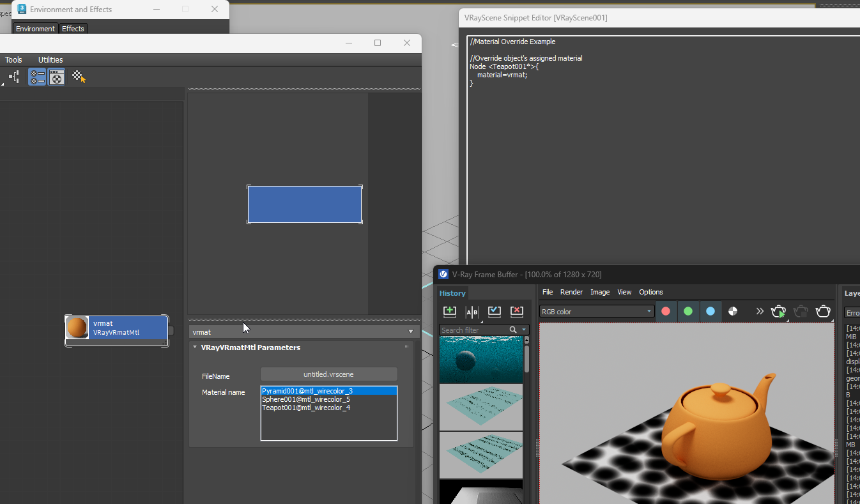Switch to the Environment tab
Viewport: 860px width, 504px height.
click(x=35, y=29)
